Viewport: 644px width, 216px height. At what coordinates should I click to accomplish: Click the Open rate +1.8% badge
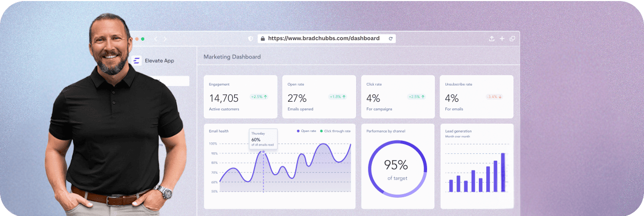pyautogui.click(x=337, y=97)
